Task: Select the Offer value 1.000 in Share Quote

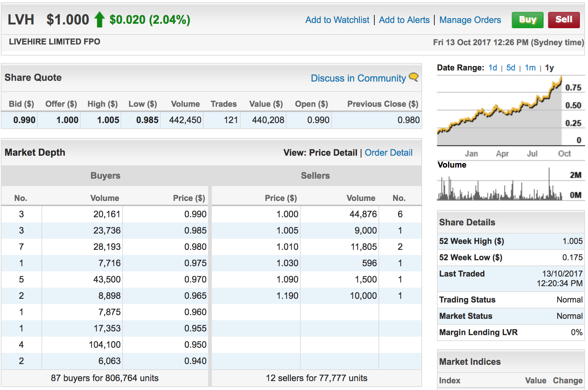Action: (67, 120)
